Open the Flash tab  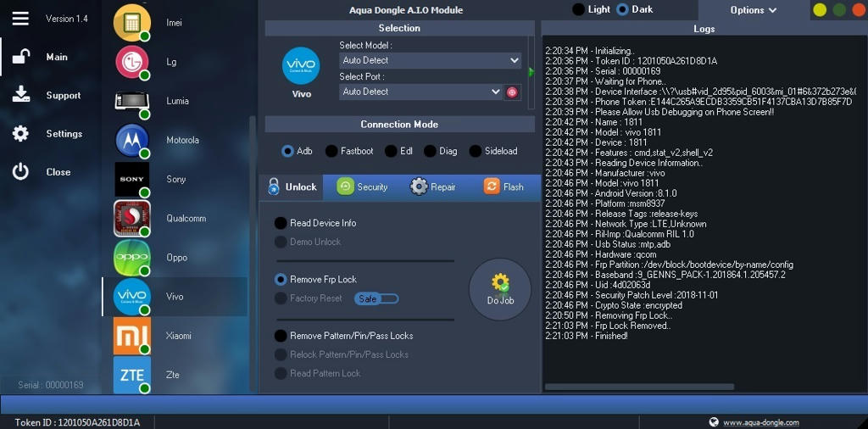504,187
